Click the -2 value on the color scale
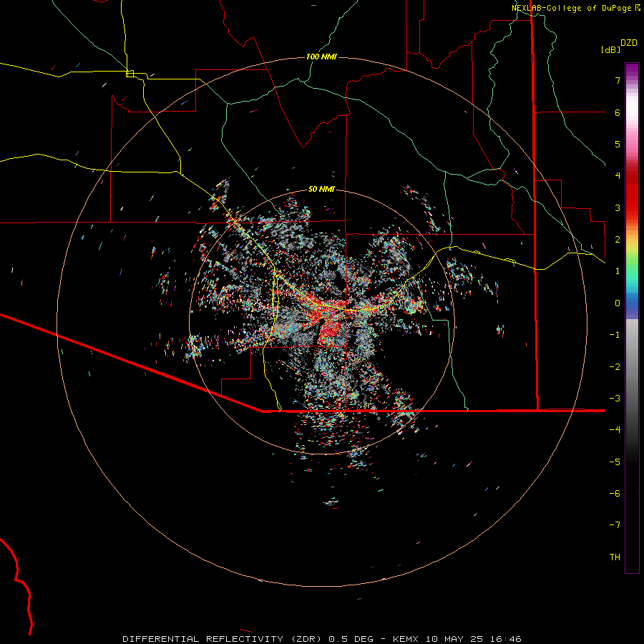This screenshot has height=644, width=644. pos(615,367)
